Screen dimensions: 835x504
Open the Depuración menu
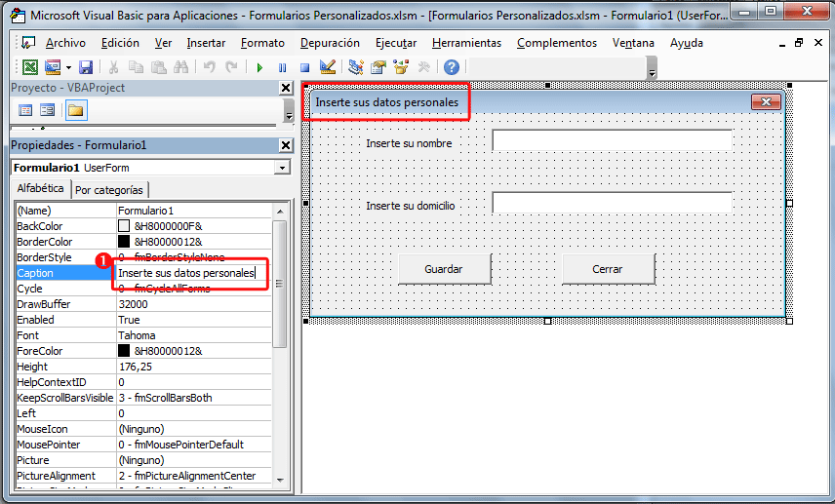coord(330,43)
